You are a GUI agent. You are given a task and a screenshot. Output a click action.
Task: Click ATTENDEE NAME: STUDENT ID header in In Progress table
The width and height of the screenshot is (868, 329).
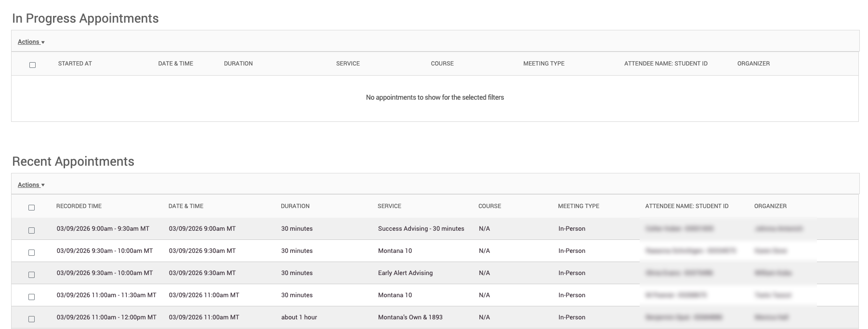[666, 64]
